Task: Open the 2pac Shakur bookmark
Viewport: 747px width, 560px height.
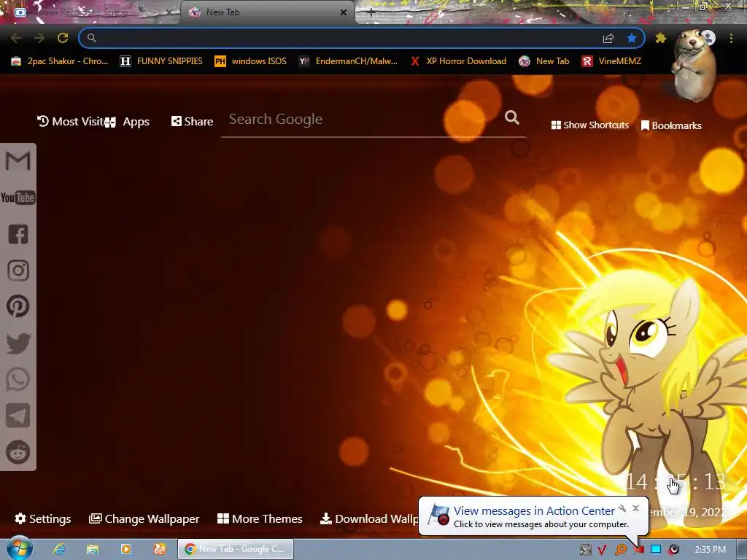Action: [x=60, y=61]
